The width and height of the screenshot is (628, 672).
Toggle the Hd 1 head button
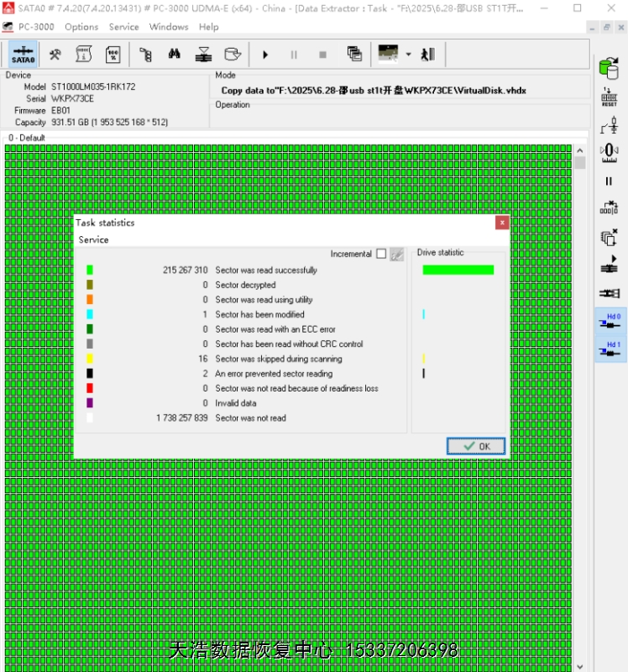[610, 349]
